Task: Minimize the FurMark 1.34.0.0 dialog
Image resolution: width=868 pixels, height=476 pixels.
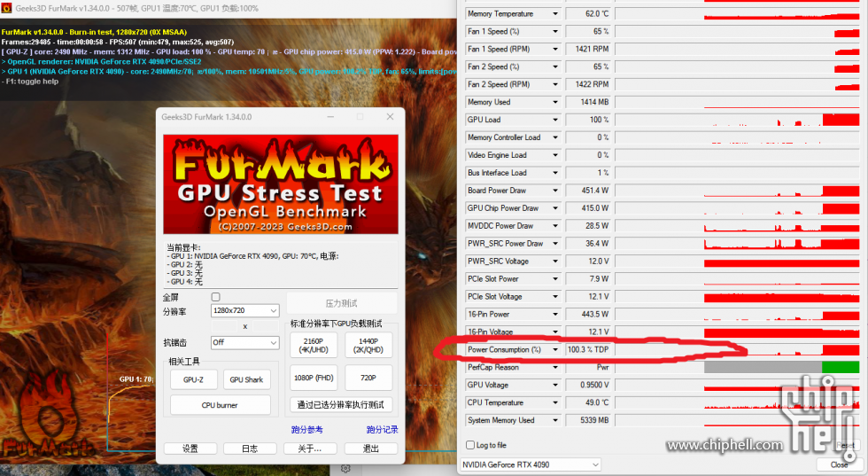Action: [x=330, y=117]
